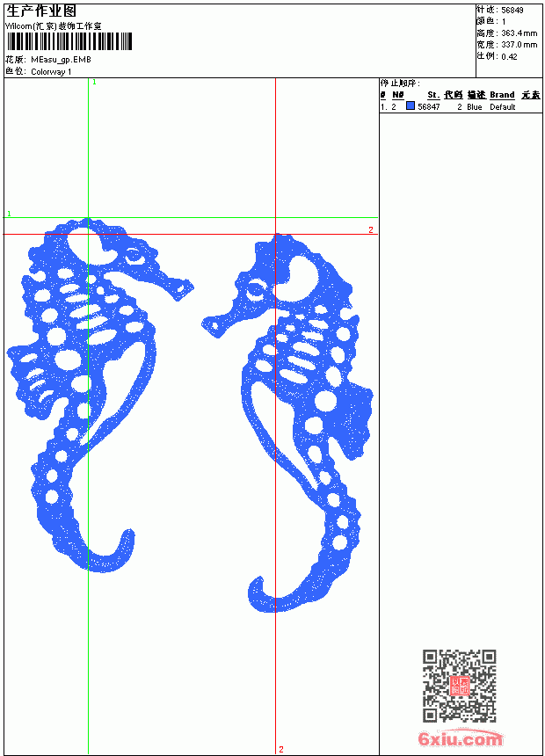Select the right seahorse's eye
The height and width of the screenshot is (756, 545).
255,291
